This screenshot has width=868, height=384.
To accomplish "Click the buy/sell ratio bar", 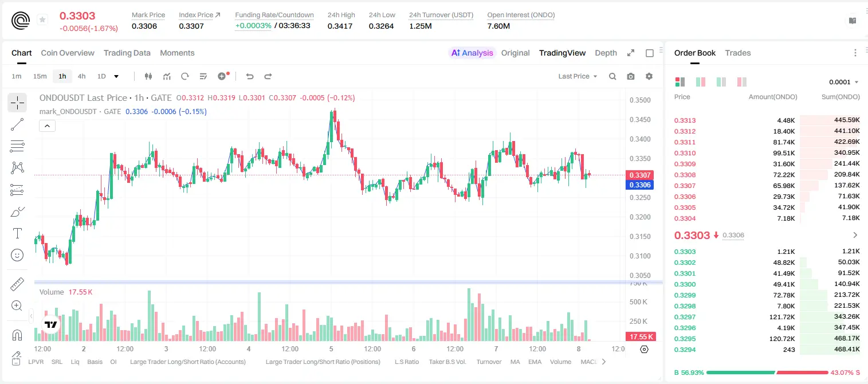I will pos(767,372).
